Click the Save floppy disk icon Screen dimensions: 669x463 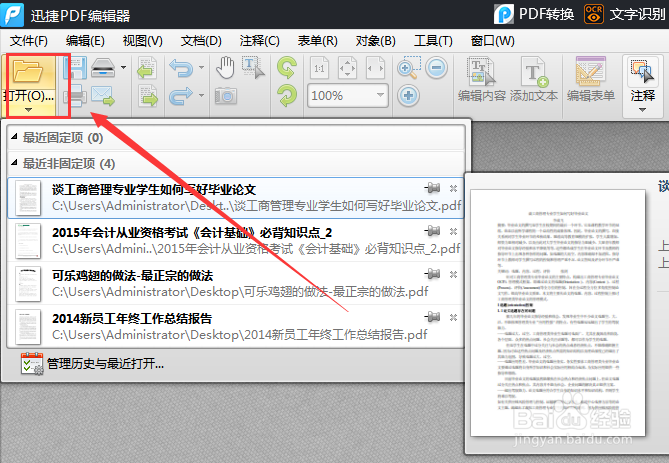point(75,68)
